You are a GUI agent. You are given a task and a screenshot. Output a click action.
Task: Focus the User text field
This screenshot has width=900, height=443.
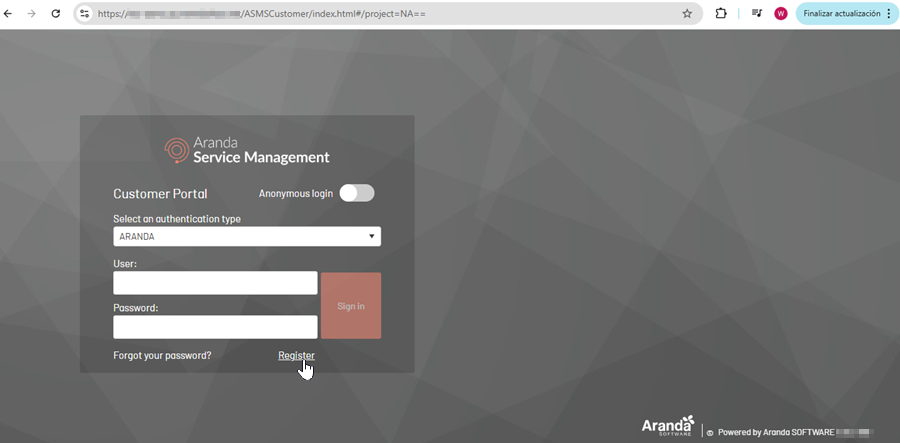[x=215, y=283]
